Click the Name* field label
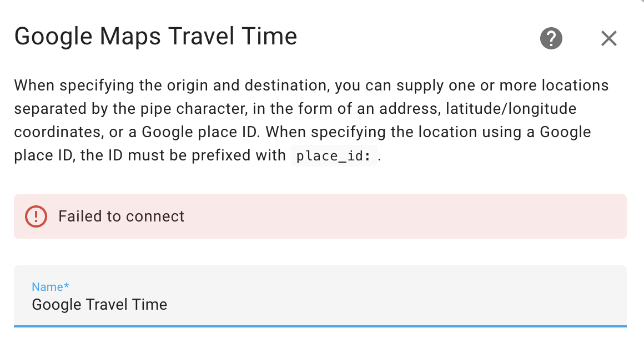The image size is (644, 353). pyautogui.click(x=50, y=287)
